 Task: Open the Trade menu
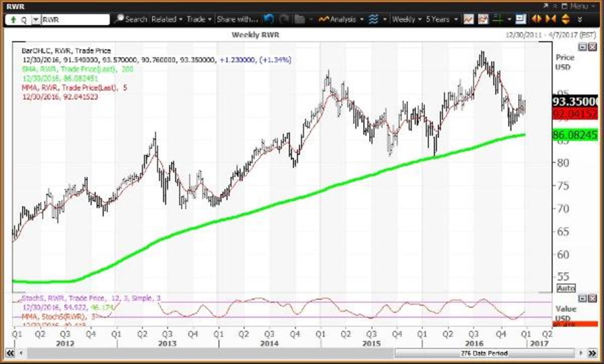pos(199,19)
